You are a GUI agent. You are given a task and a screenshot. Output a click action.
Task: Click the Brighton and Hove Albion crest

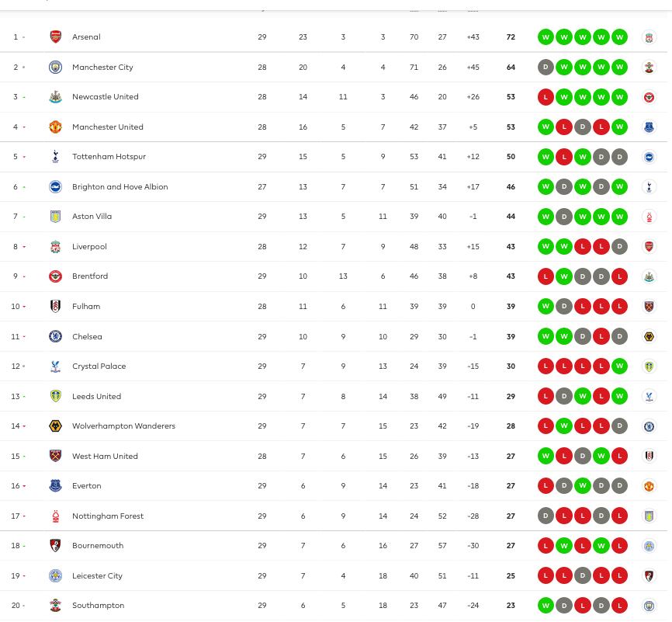[x=55, y=186]
